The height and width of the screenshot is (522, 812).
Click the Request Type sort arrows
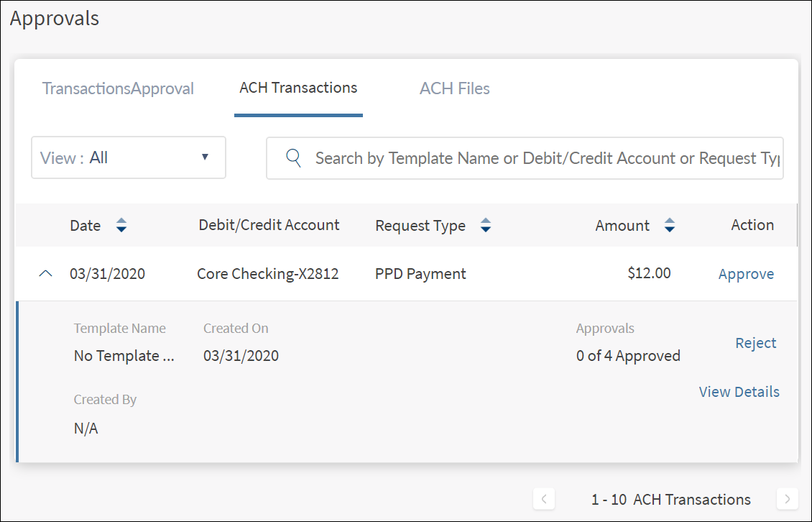pyautogui.click(x=486, y=226)
